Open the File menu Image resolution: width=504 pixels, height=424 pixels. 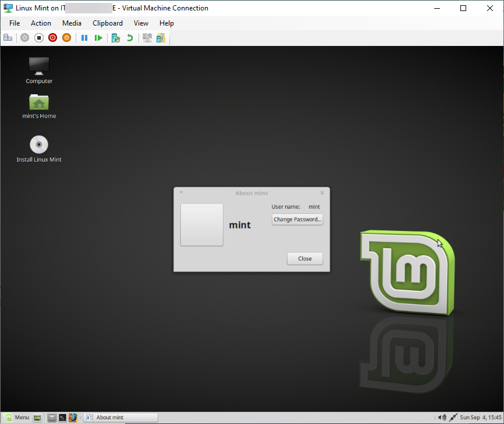pos(15,23)
